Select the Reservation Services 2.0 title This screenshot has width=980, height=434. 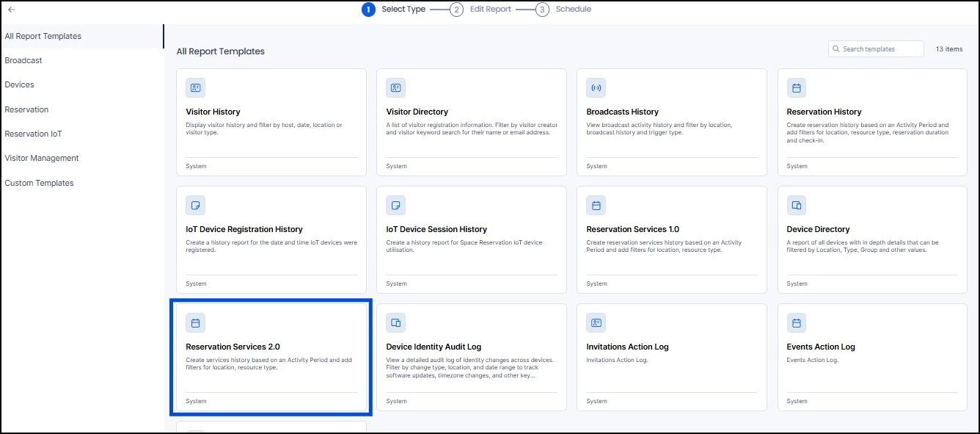233,347
